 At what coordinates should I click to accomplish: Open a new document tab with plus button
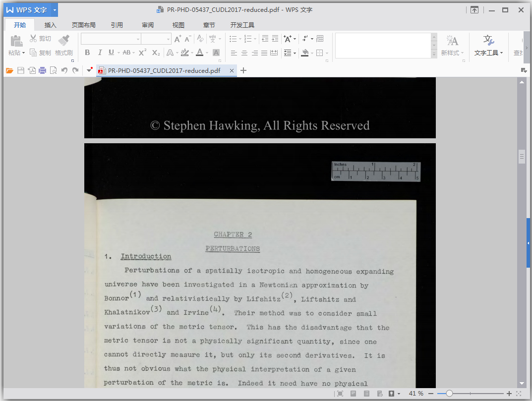click(243, 71)
